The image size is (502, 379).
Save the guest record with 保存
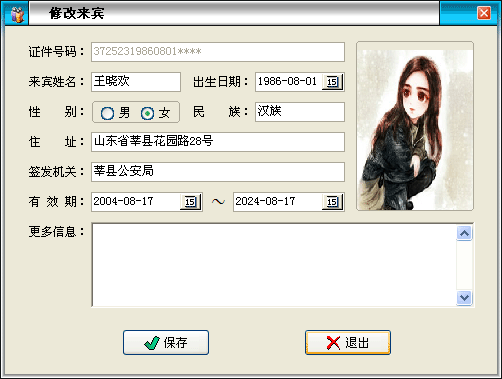point(166,343)
